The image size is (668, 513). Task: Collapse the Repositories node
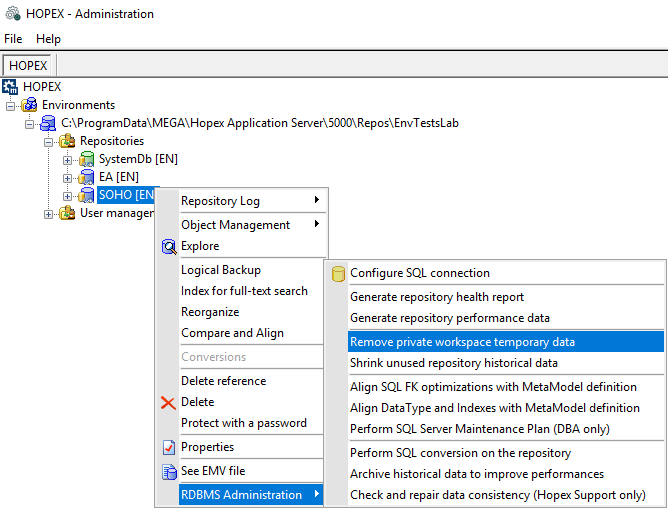(49, 142)
